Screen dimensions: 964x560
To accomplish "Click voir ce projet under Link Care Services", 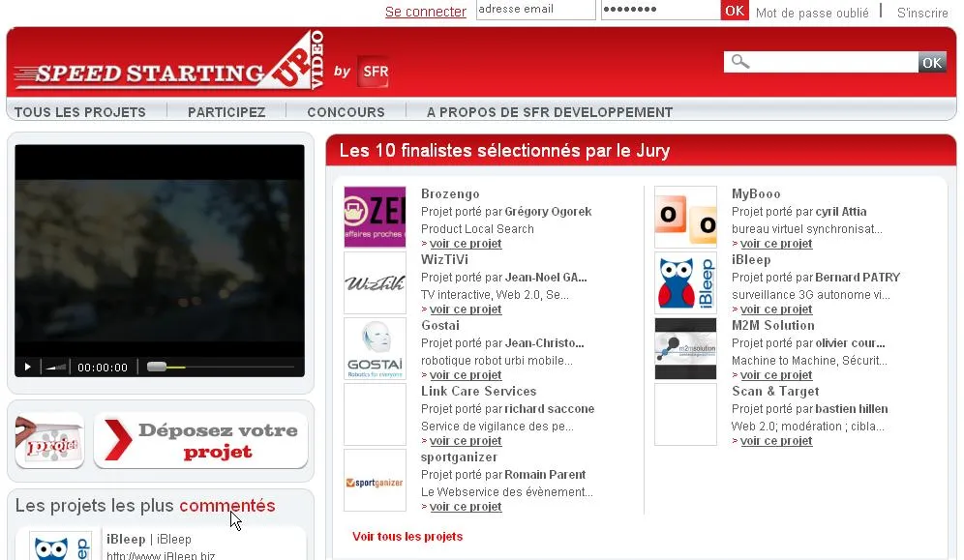I will point(466,441).
